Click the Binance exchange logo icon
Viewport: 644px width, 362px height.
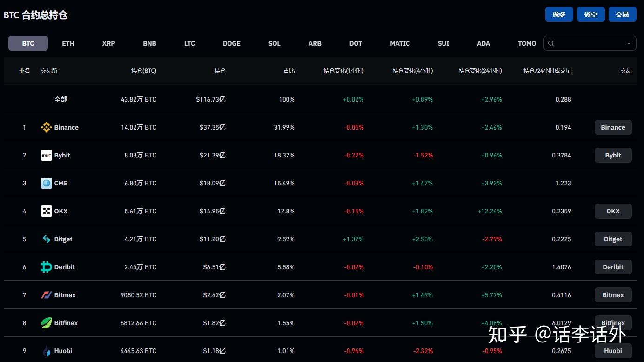click(x=46, y=127)
